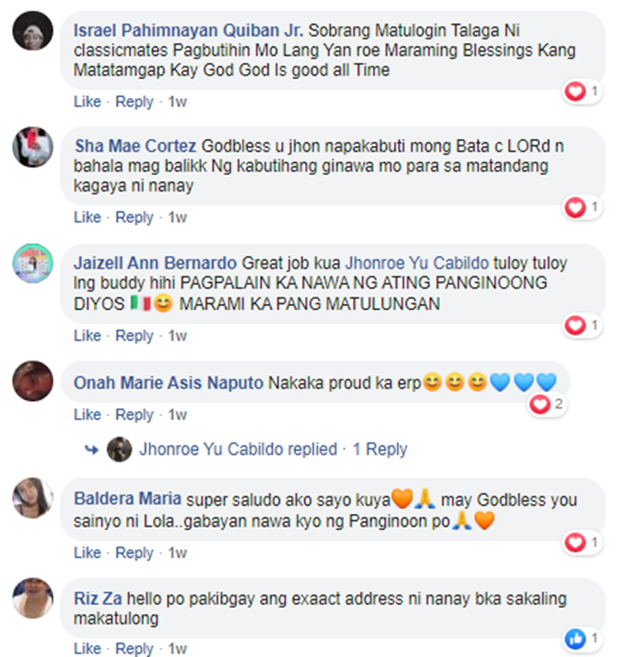
Task: Like Jaizell Ann Bernardo's comment
Action: 88,336
